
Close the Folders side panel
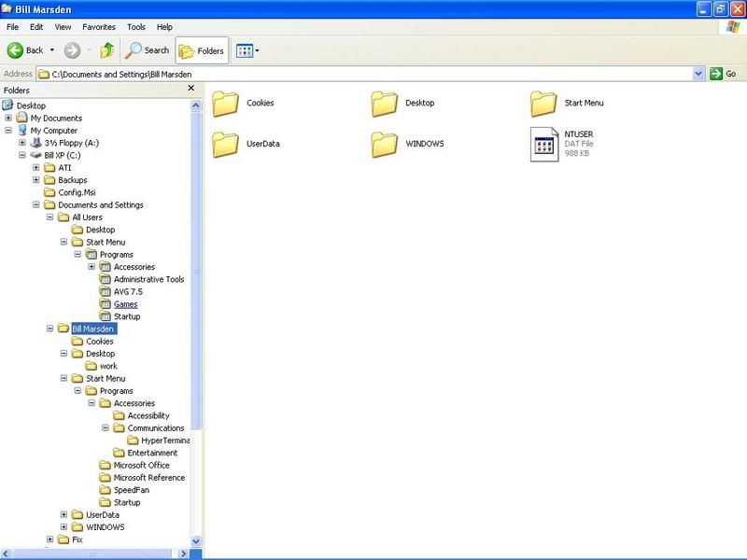(x=191, y=89)
